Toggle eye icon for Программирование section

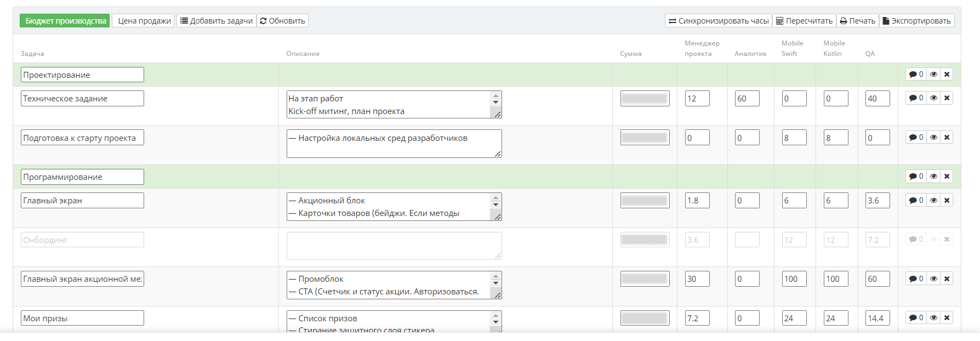click(x=933, y=177)
